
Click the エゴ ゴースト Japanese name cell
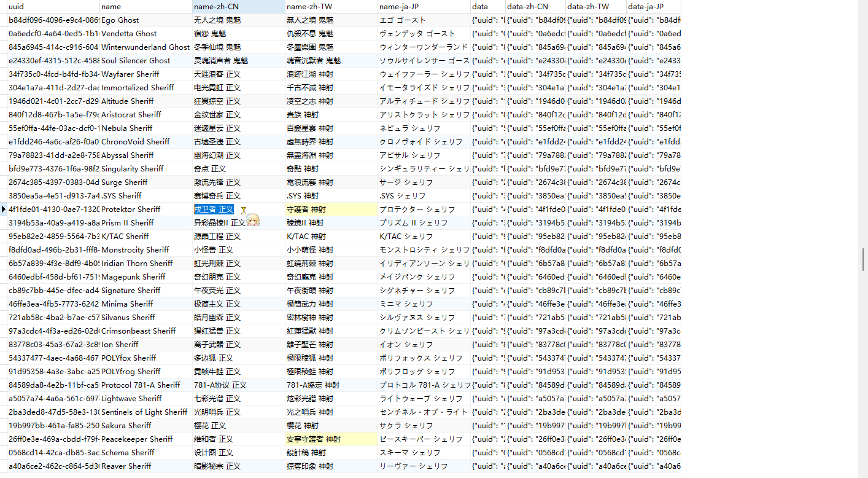click(x=424, y=20)
